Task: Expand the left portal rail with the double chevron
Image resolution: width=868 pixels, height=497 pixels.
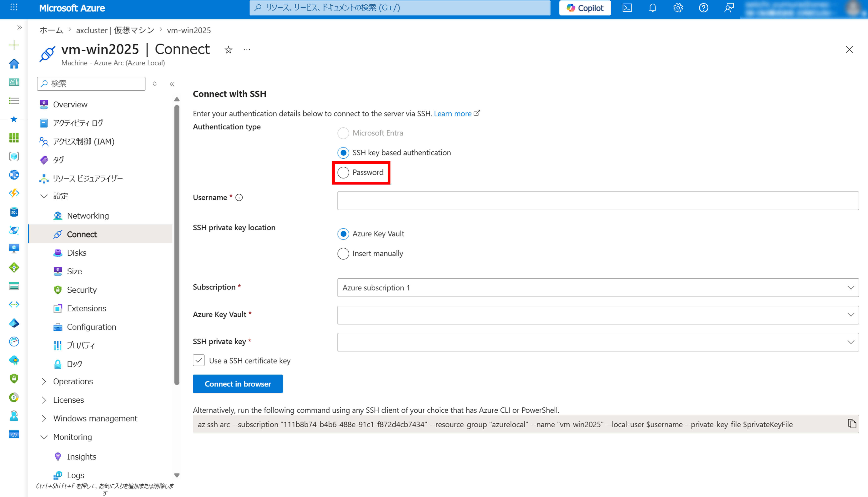Action: (x=19, y=27)
